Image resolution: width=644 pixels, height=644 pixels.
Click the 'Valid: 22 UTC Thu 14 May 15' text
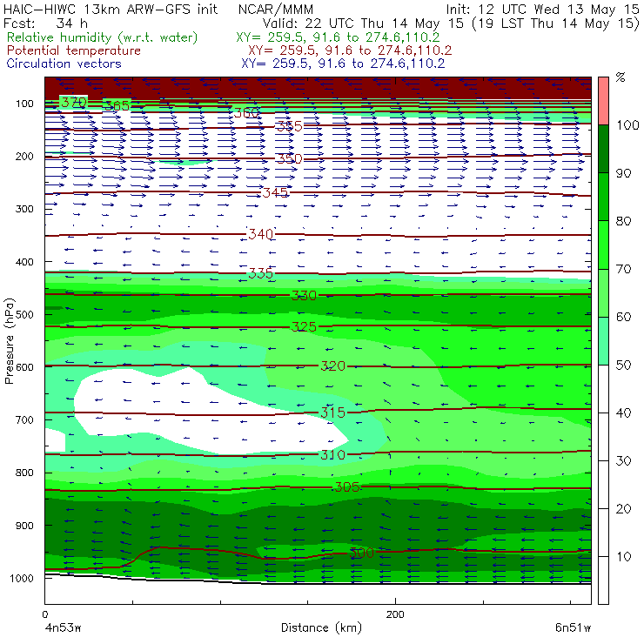pos(363,23)
